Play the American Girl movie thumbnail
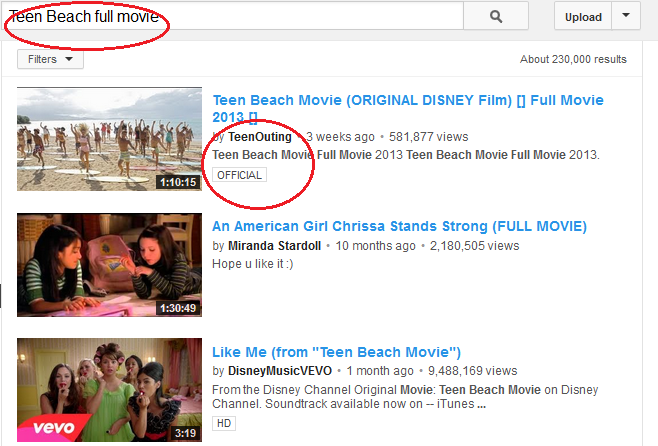The height and width of the screenshot is (446, 658). (110, 265)
